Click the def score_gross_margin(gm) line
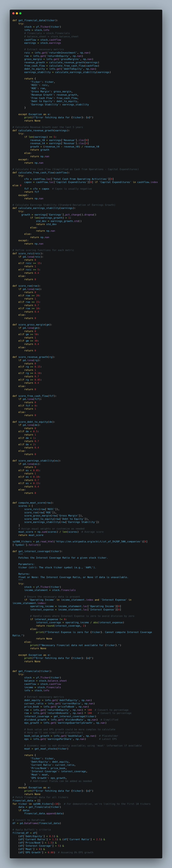This screenshot has height=868, width=172. 32,325
